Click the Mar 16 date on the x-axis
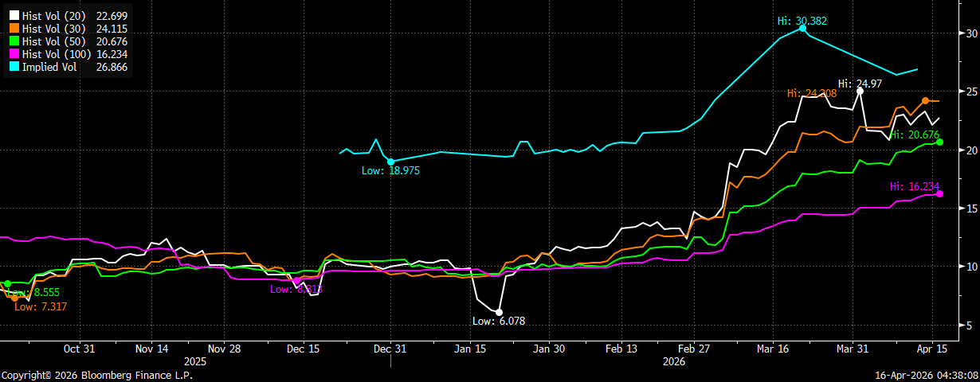 tap(774, 349)
